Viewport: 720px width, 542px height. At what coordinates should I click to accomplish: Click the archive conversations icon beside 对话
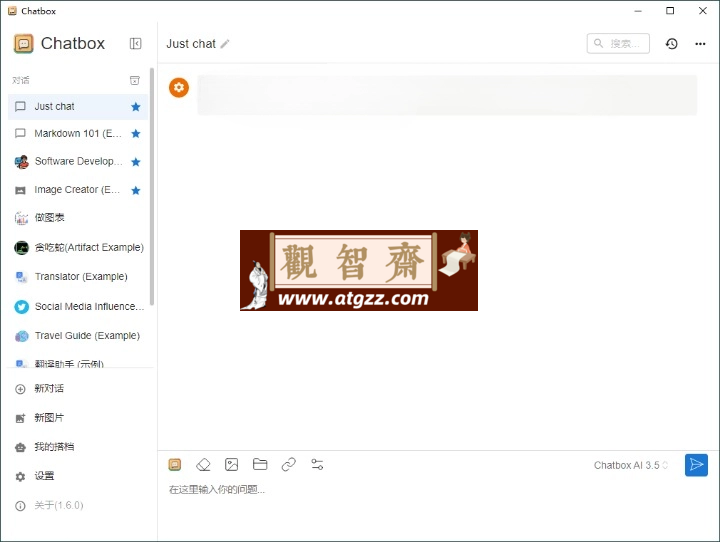coord(135,80)
